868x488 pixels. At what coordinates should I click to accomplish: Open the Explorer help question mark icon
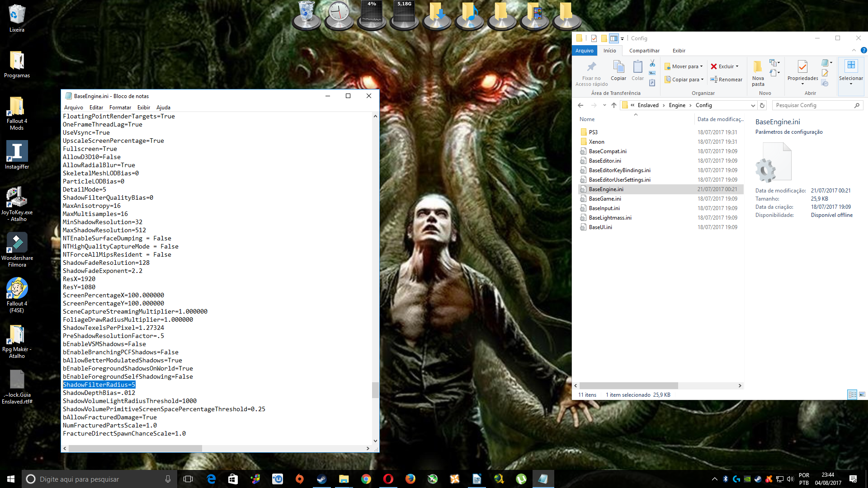coord(863,50)
